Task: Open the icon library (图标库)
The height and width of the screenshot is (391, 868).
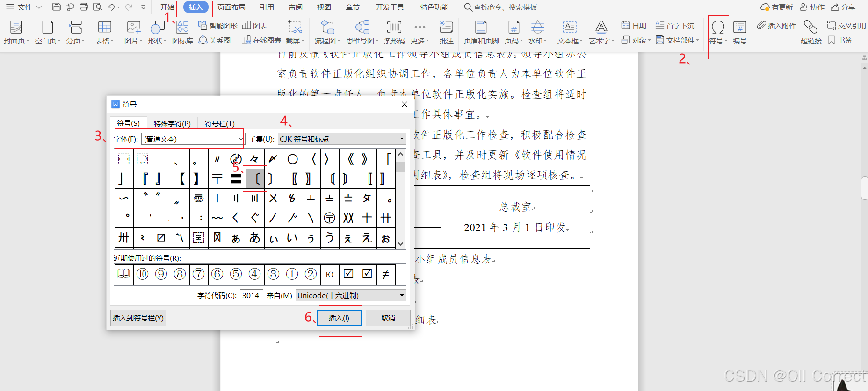Action: pyautogui.click(x=182, y=32)
